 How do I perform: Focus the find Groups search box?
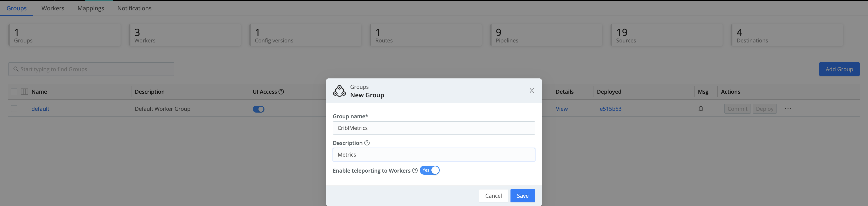(x=91, y=69)
